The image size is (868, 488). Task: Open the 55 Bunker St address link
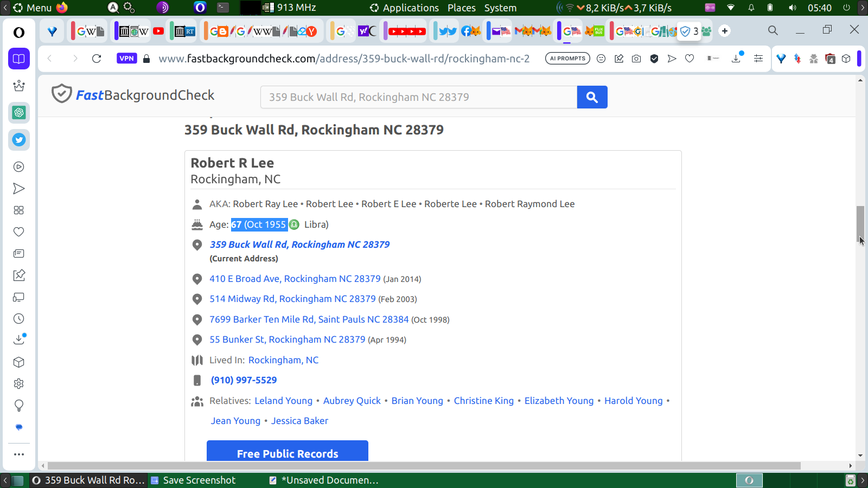(288, 339)
